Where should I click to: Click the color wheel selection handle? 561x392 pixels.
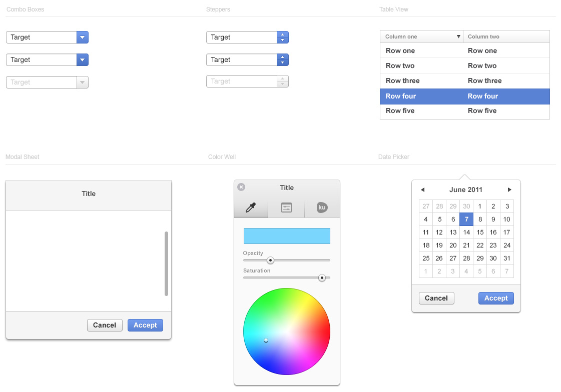click(266, 340)
